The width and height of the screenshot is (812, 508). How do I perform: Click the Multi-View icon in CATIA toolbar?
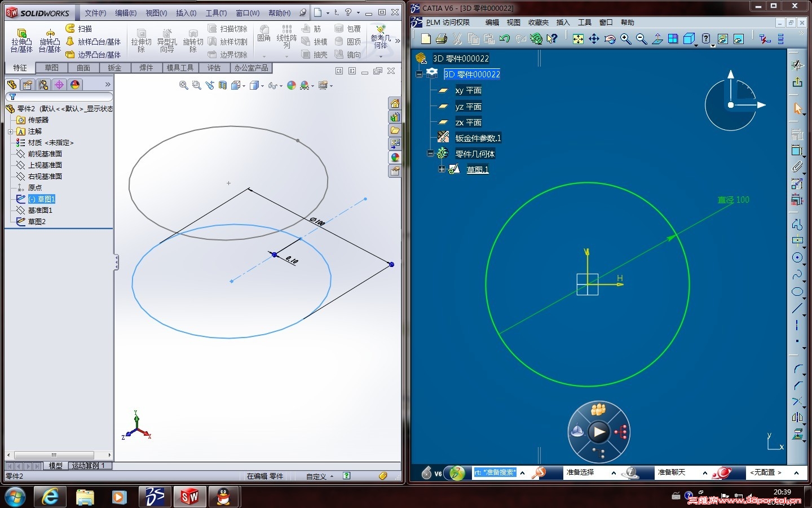(x=673, y=38)
